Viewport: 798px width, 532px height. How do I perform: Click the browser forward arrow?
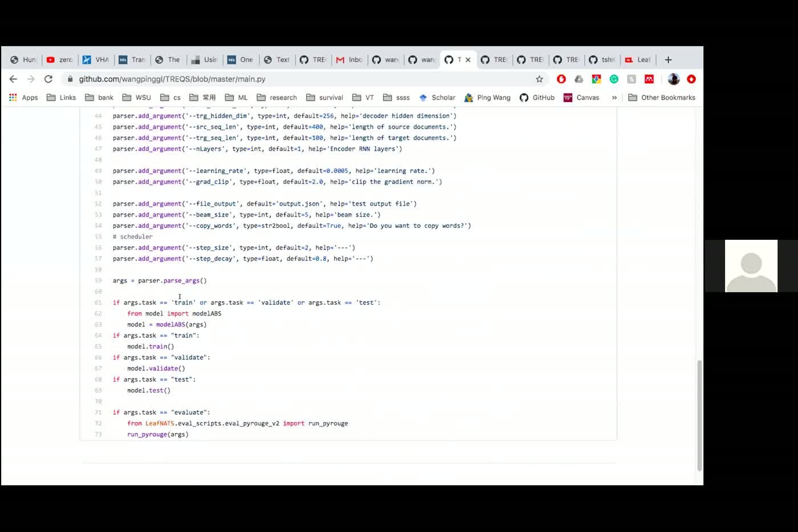point(31,79)
